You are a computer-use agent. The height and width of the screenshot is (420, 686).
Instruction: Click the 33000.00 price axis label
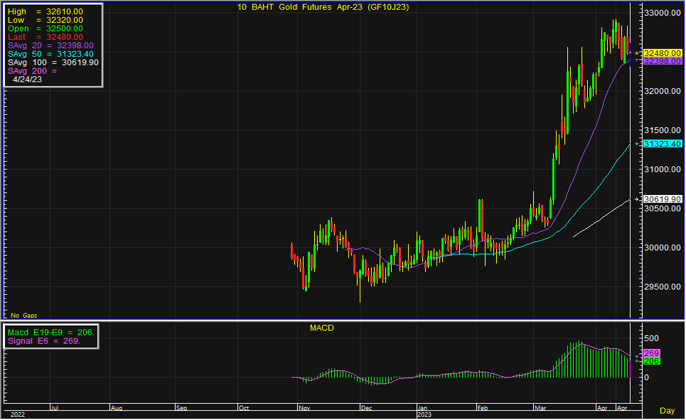pos(656,14)
